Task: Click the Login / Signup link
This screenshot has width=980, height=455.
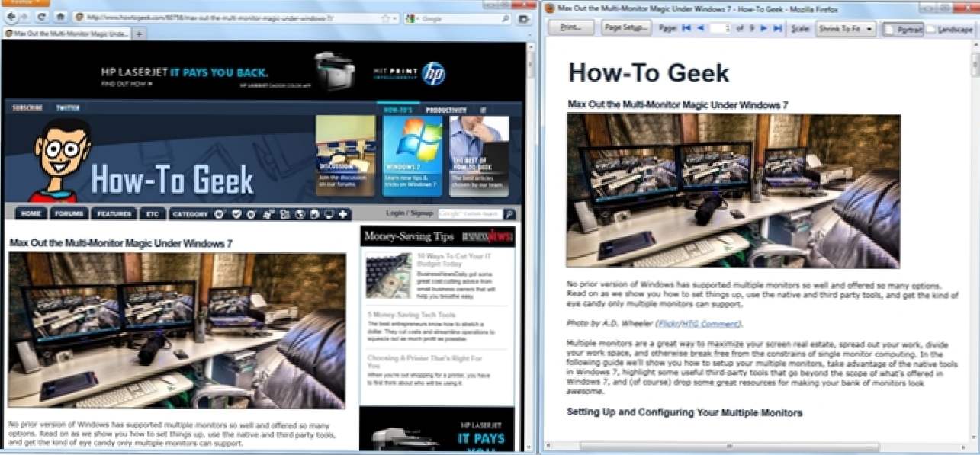Action: click(409, 213)
